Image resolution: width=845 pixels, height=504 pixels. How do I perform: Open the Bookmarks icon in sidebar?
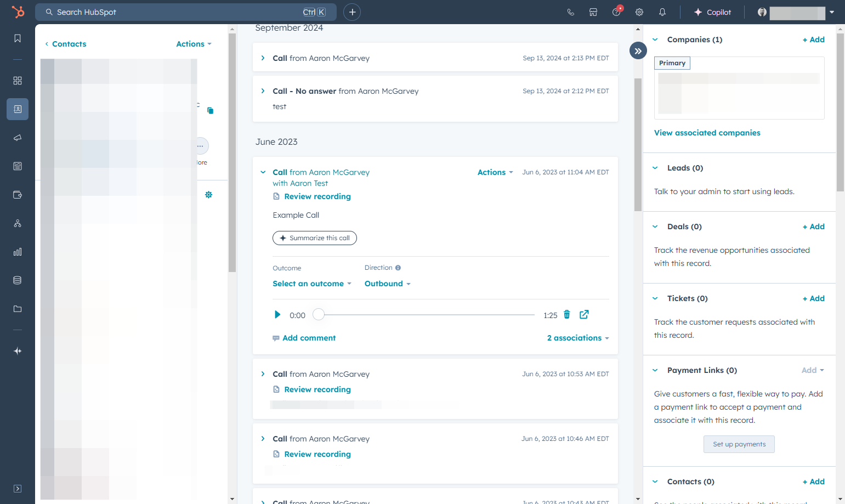click(x=18, y=38)
